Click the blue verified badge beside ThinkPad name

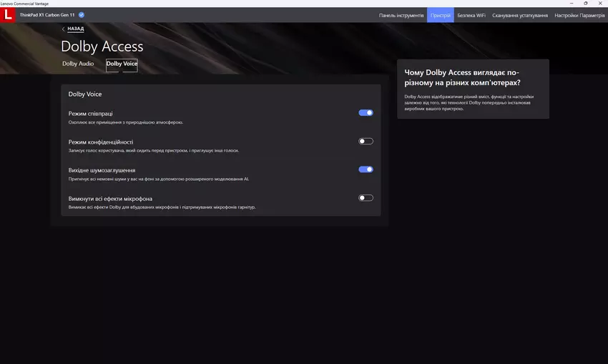click(x=82, y=15)
